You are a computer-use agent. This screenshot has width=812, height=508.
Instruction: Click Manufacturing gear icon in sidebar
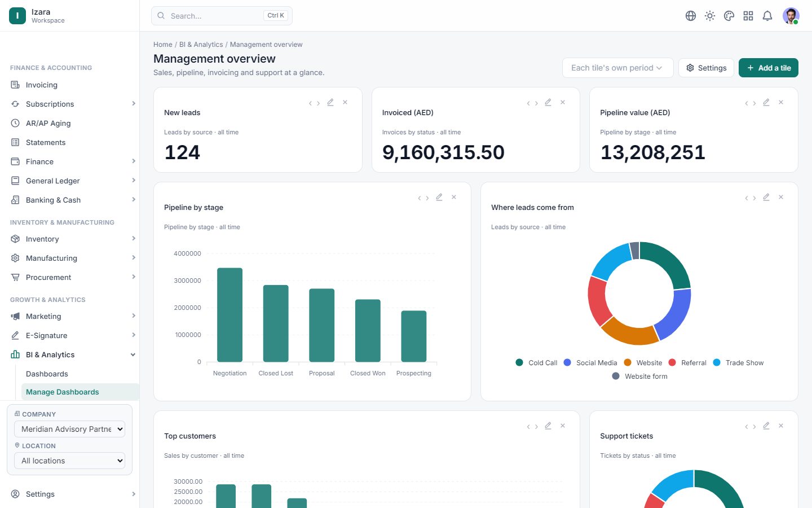tap(15, 258)
